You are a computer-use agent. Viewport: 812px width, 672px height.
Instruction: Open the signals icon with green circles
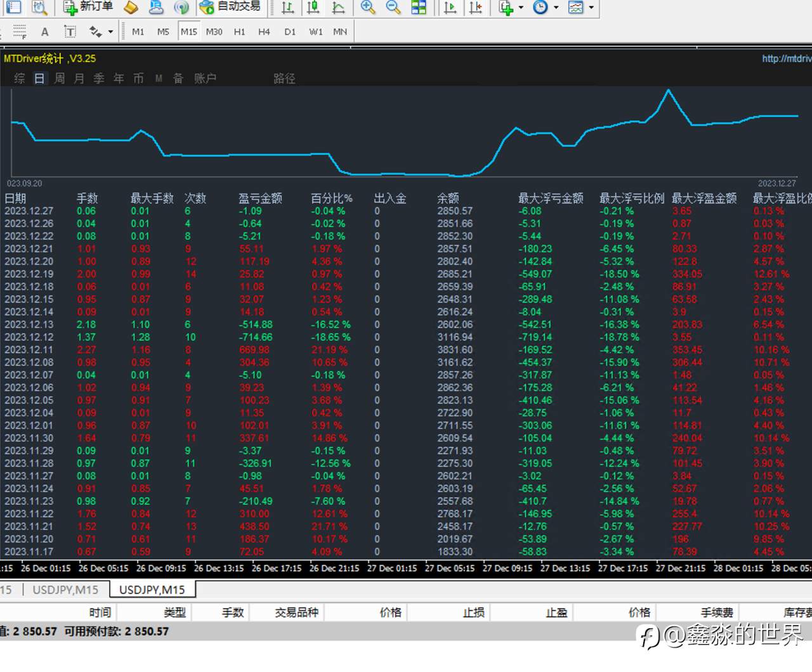point(181,7)
